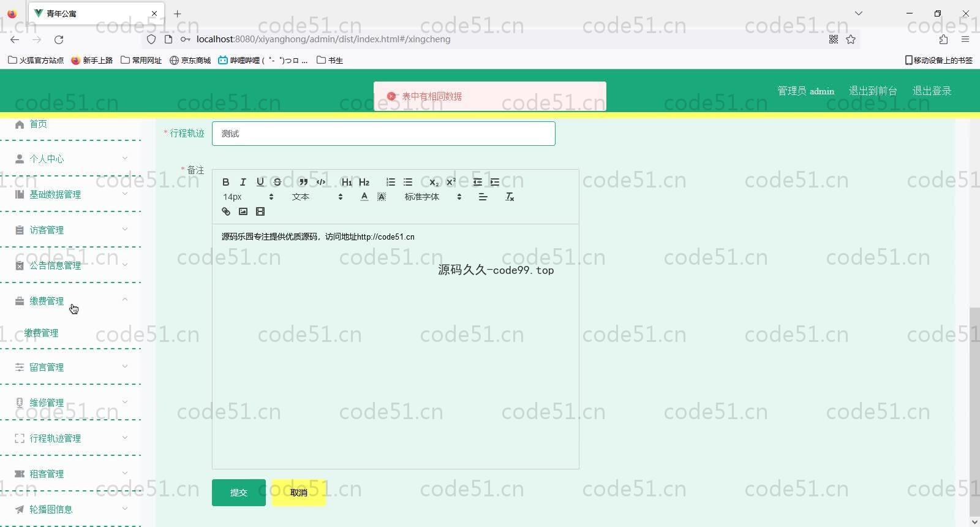Expand the 维修管理 menu
Screen dimensions: 980x527
click(70, 403)
